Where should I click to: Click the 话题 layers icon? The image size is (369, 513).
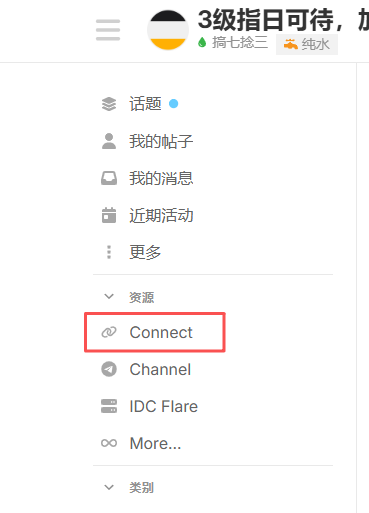pos(109,104)
